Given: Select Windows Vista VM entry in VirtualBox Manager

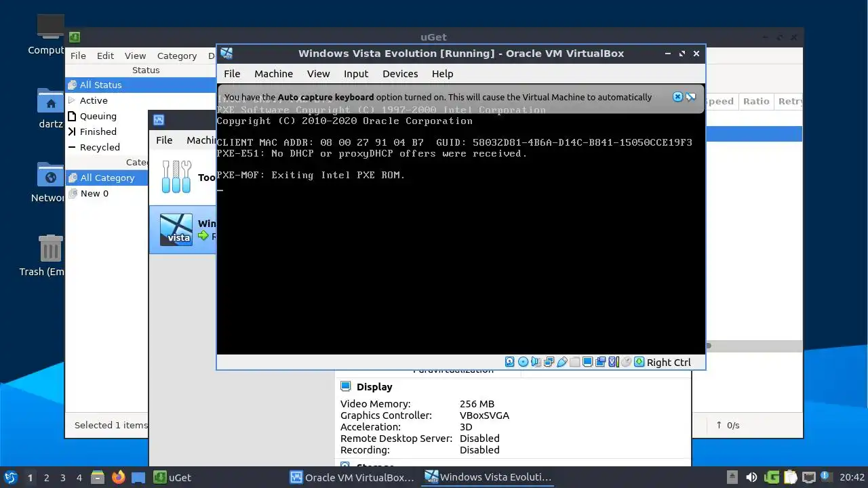Looking at the screenshot, I should coord(183,230).
